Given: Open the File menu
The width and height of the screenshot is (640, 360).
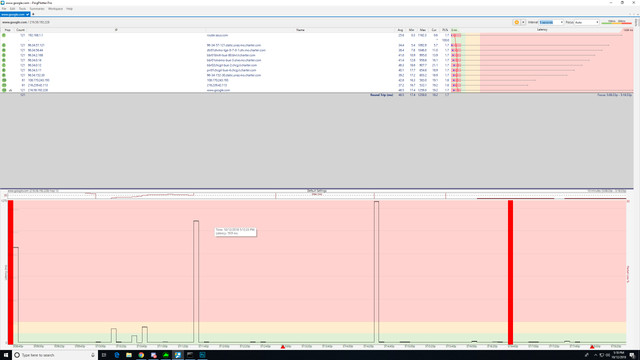Looking at the screenshot, I should click(x=4, y=9).
